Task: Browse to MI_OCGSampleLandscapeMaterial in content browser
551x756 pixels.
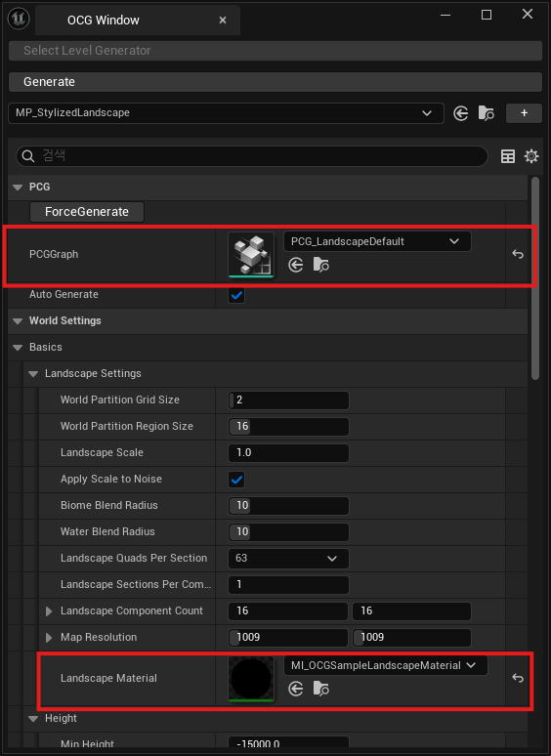Action: pyautogui.click(x=321, y=689)
